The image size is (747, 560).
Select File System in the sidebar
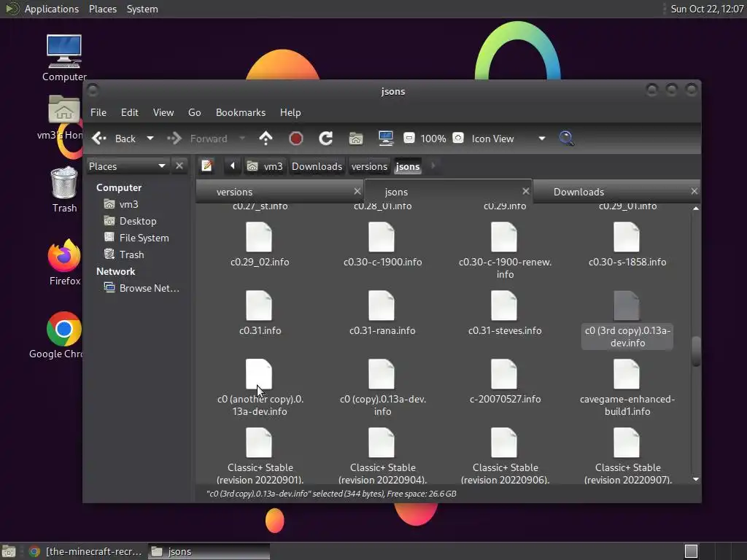136,238
